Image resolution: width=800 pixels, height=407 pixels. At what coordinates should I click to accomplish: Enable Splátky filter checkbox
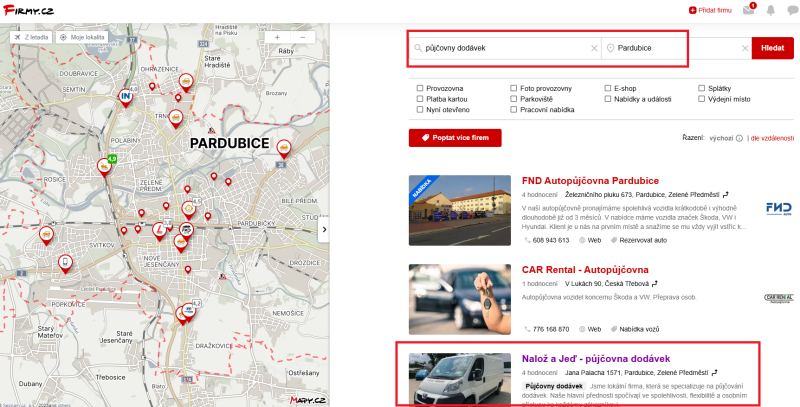pos(702,88)
